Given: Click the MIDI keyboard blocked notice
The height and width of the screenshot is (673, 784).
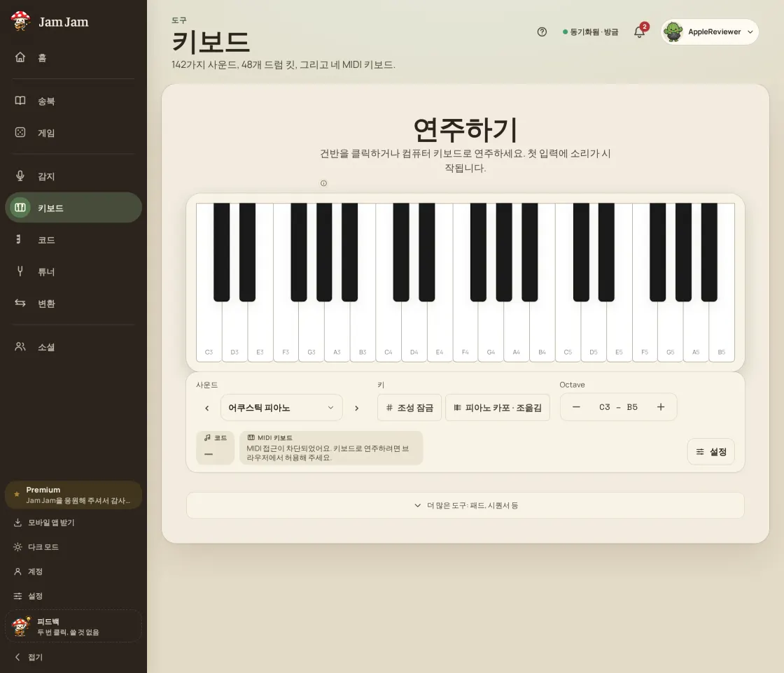Looking at the screenshot, I should [x=331, y=448].
